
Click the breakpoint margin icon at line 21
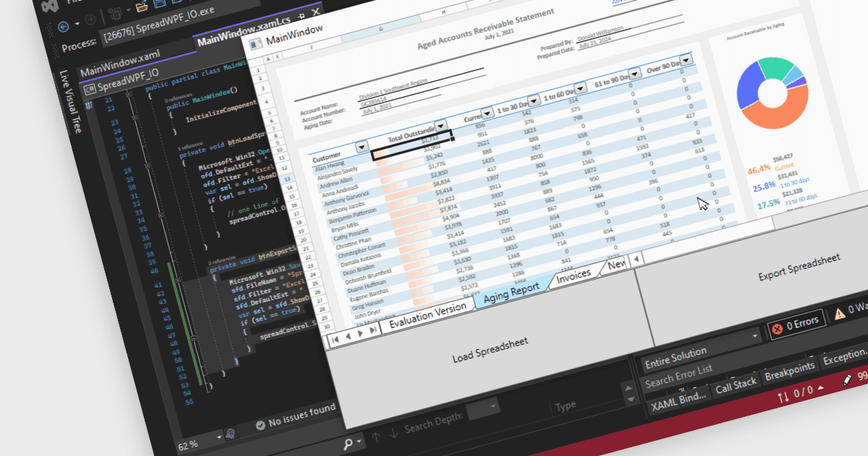coord(90,106)
